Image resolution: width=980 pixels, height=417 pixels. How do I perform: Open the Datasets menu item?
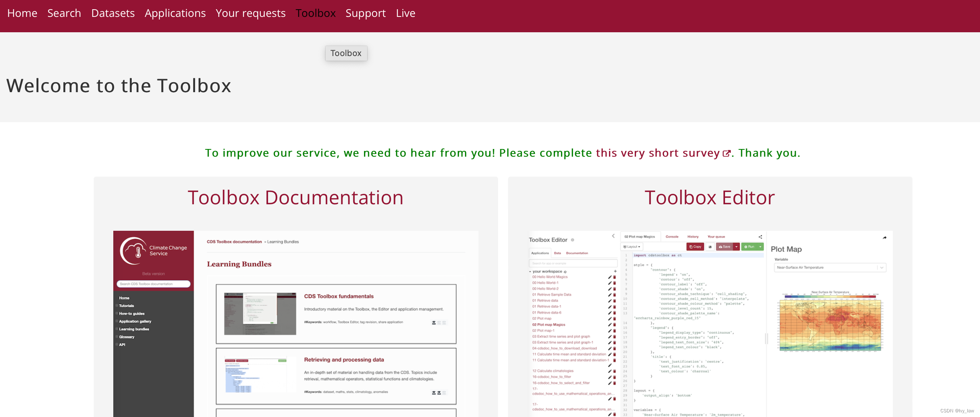pyautogui.click(x=113, y=13)
